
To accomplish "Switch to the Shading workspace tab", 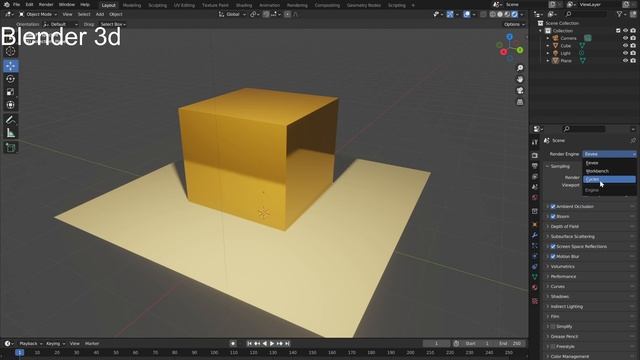I will coord(244,5).
